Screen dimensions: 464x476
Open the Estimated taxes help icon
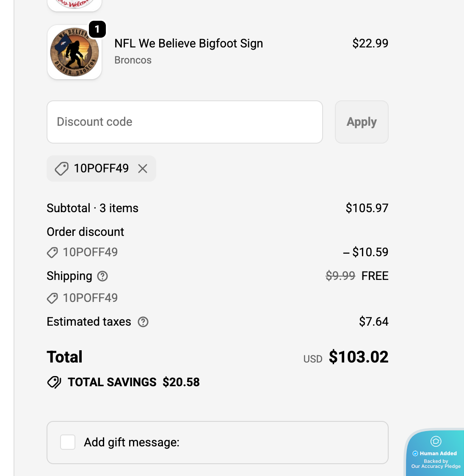coord(143,322)
